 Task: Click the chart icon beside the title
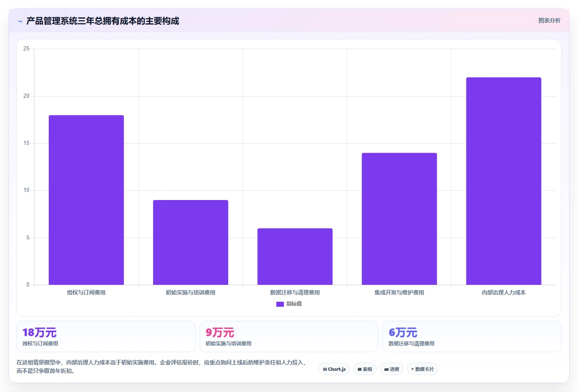[x=20, y=21]
